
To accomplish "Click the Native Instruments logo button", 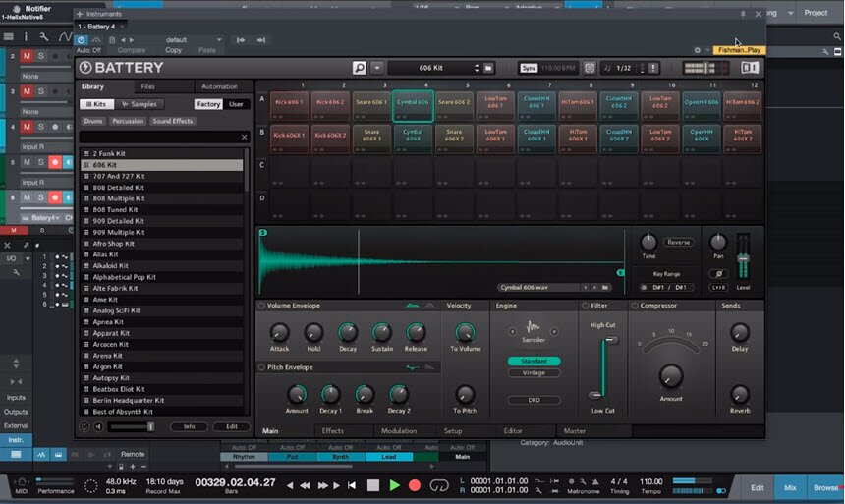I will click(x=750, y=68).
